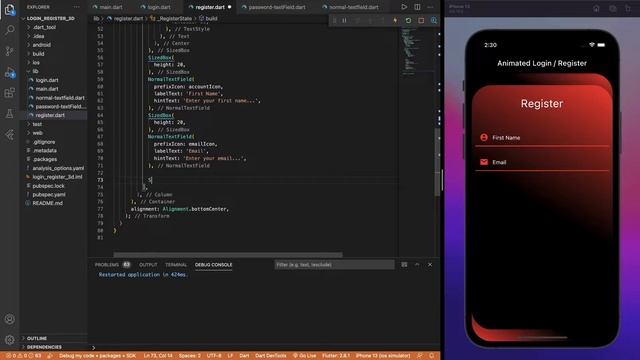Viewport: 640px width, 360px height.
Task: Click 'Go Live' in status bar
Action: pyautogui.click(x=304, y=356)
